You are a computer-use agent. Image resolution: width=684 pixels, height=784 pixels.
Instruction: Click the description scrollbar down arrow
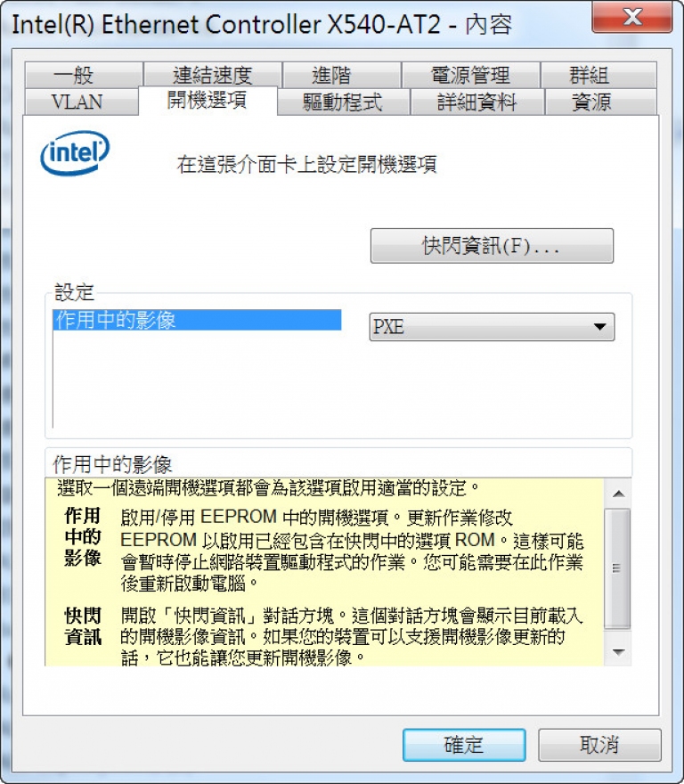click(618, 651)
